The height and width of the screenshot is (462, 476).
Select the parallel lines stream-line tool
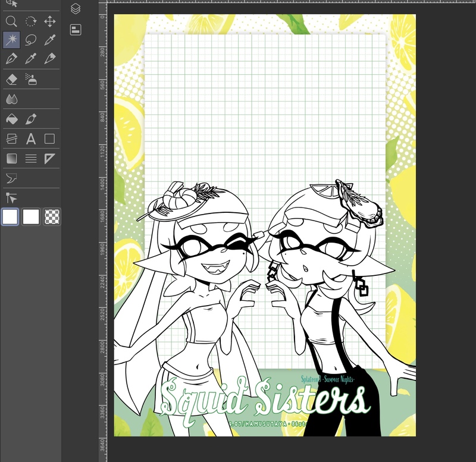pos(31,159)
